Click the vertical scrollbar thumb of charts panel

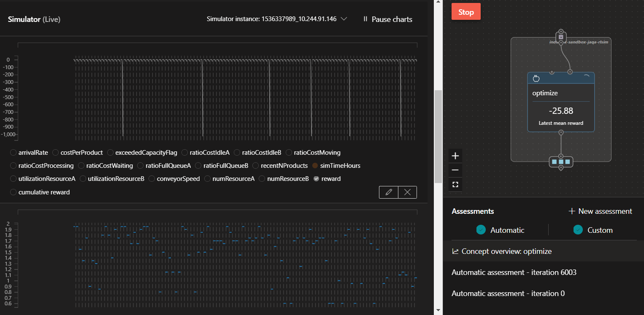pyautogui.click(x=438, y=136)
